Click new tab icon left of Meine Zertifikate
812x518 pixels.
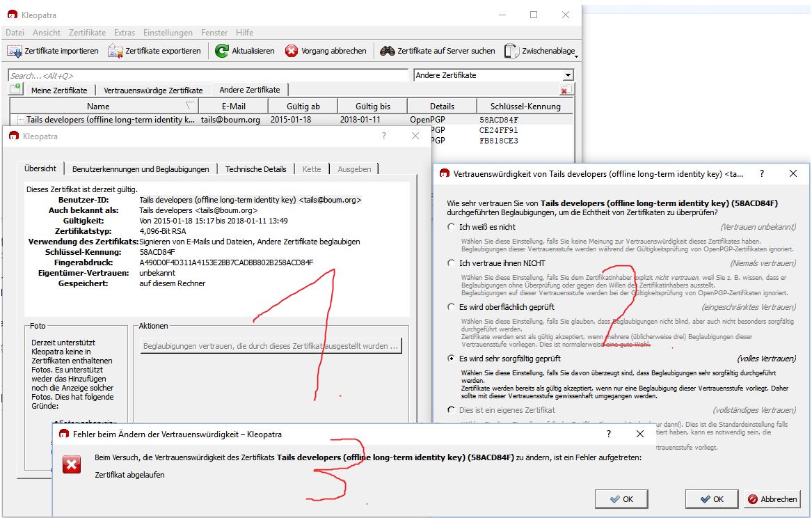click(x=15, y=89)
